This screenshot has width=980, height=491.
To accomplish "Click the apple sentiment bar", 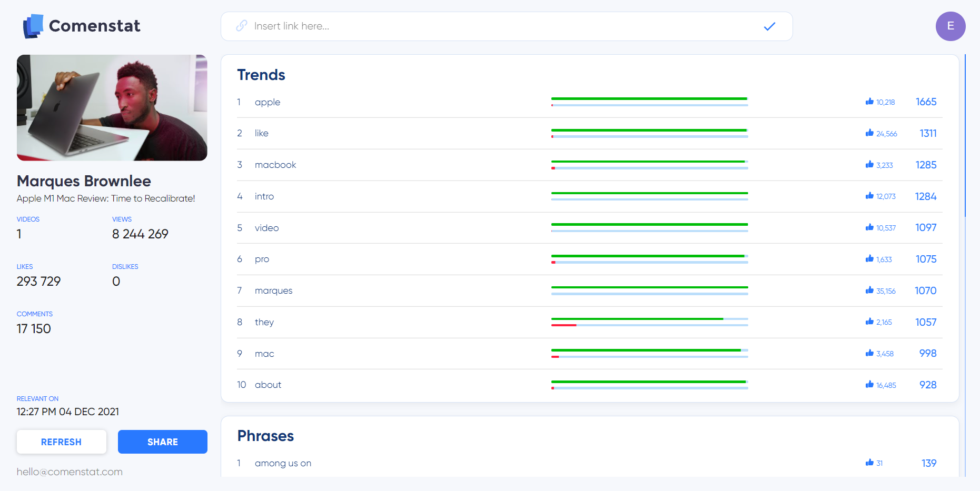I will click(x=650, y=102).
